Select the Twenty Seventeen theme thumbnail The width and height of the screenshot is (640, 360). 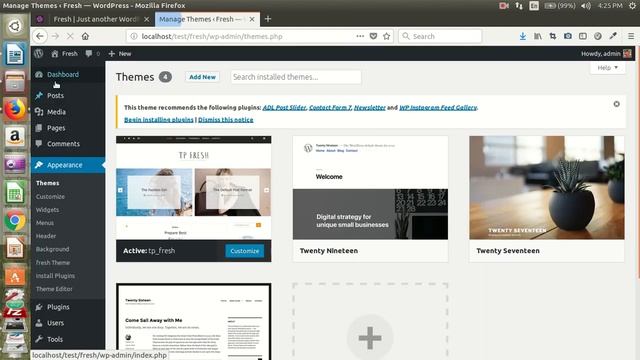click(547, 188)
